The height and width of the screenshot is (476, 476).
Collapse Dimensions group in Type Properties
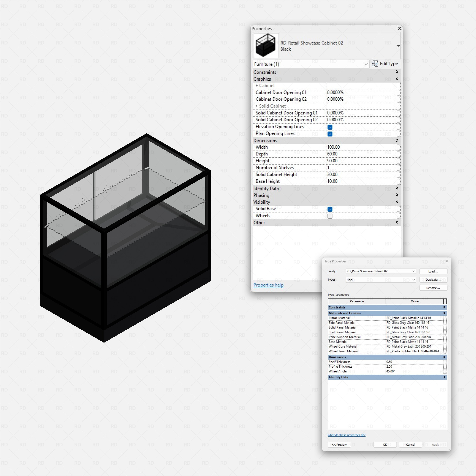tap(444, 357)
